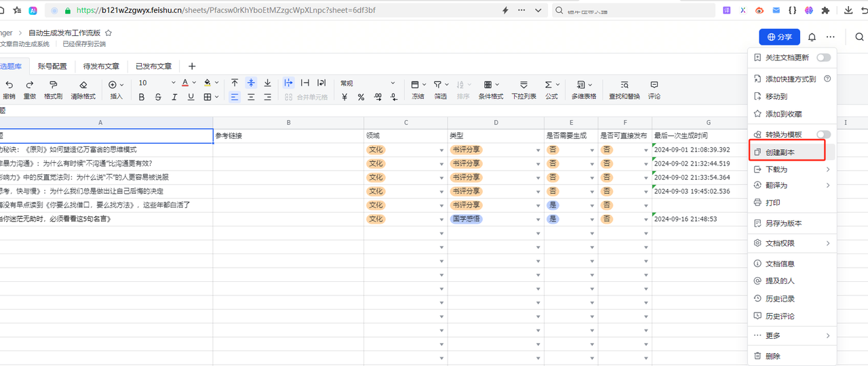Open the notifications bell

(x=812, y=37)
